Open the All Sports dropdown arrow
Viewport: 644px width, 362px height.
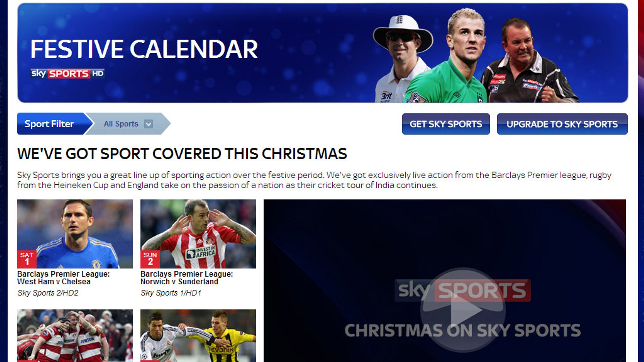click(148, 124)
